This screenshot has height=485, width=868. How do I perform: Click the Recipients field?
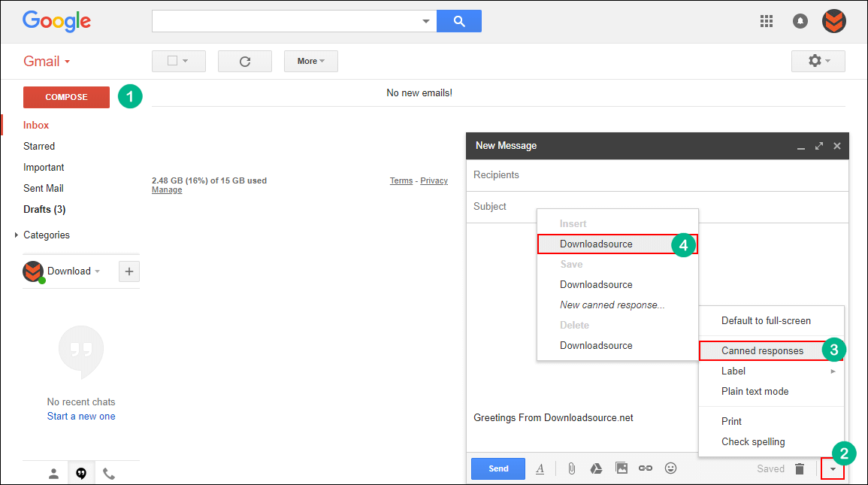(657, 175)
